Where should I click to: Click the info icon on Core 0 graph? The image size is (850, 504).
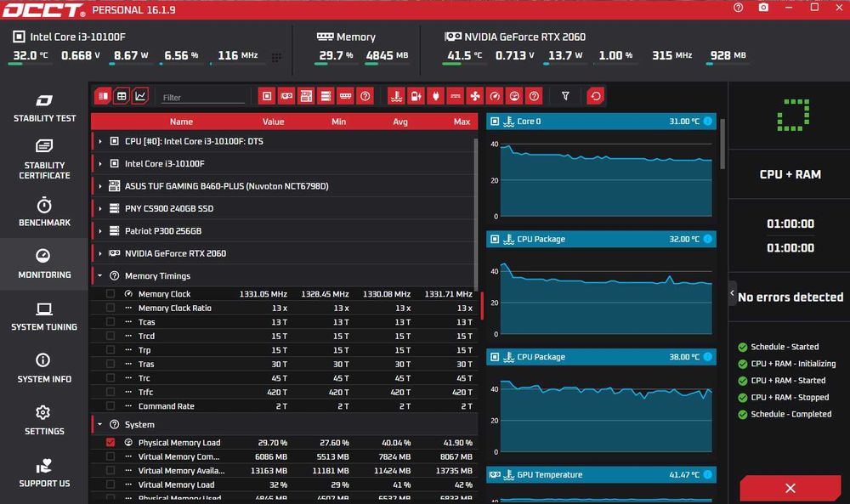click(707, 122)
